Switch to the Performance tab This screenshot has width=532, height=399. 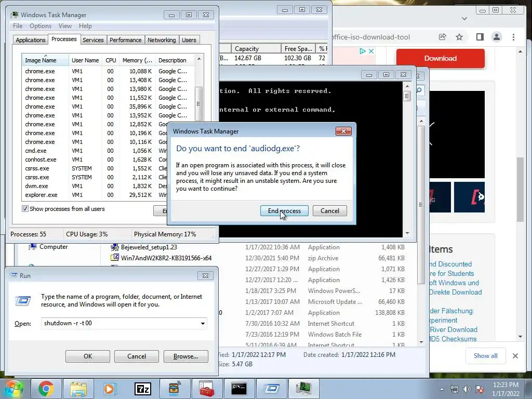pos(126,40)
